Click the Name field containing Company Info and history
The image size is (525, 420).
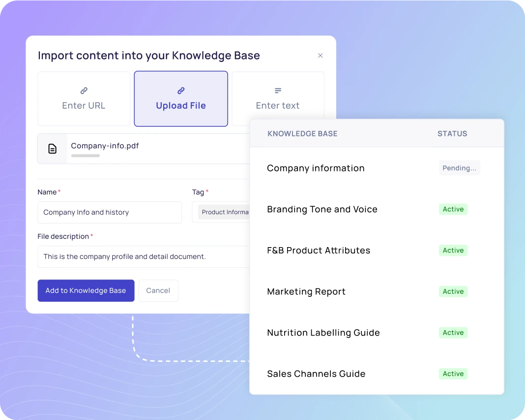click(109, 212)
